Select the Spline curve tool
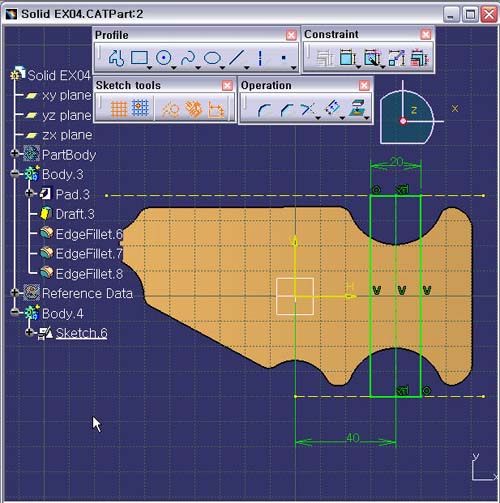This screenshot has height=503, width=500. pyautogui.click(x=188, y=58)
